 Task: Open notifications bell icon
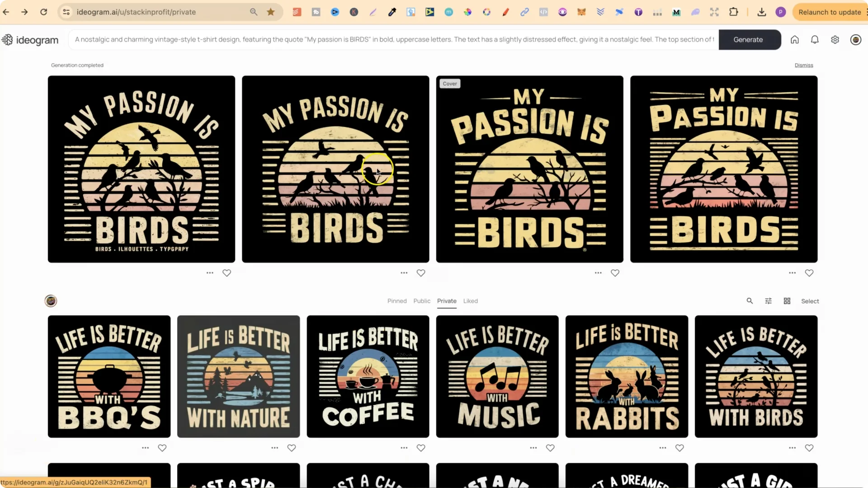click(x=815, y=40)
